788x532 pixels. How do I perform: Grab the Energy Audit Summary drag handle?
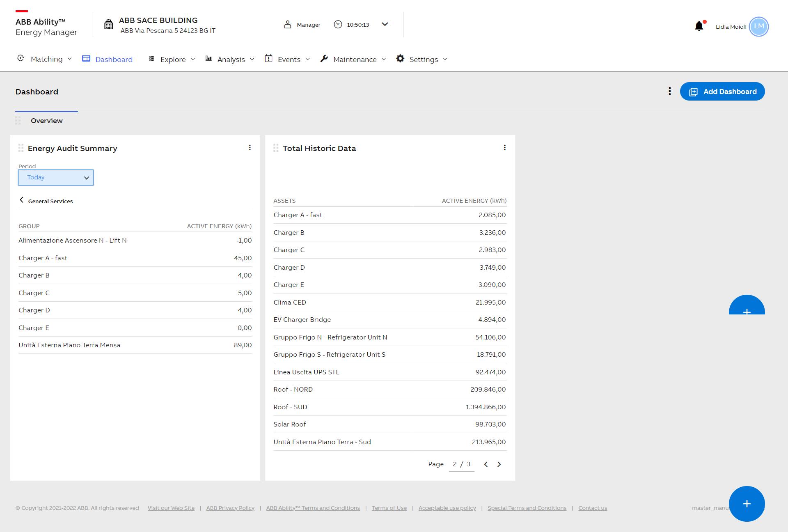pos(21,148)
